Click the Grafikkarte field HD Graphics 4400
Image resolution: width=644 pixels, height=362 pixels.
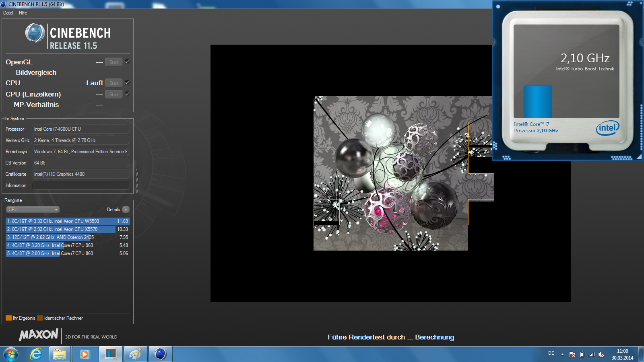pos(80,174)
